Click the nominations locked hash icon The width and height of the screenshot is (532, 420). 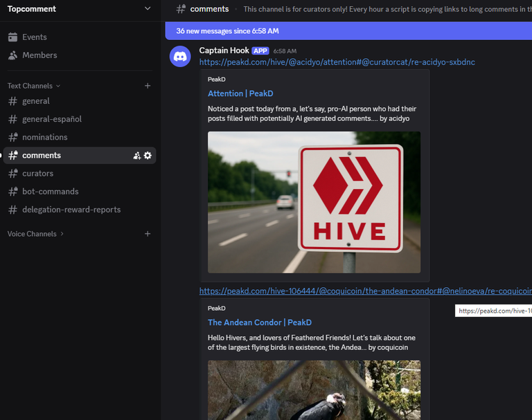pos(13,137)
